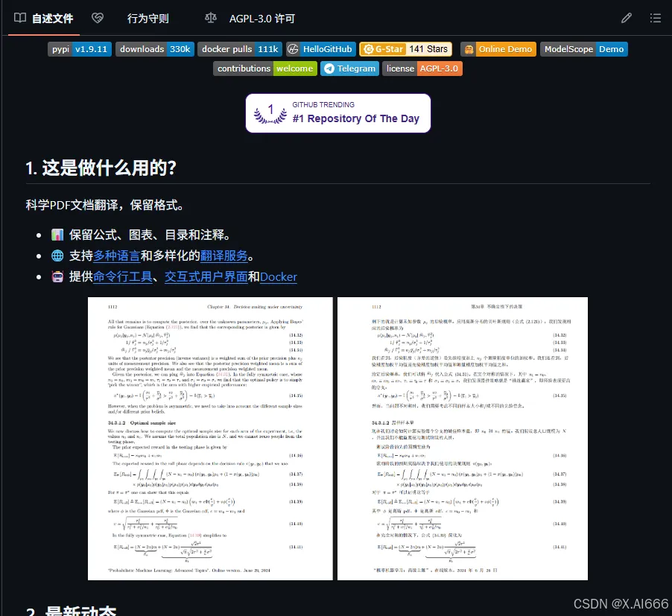Click the pypi v1.9.11 badge
This screenshot has height=616, width=672.
coord(80,49)
